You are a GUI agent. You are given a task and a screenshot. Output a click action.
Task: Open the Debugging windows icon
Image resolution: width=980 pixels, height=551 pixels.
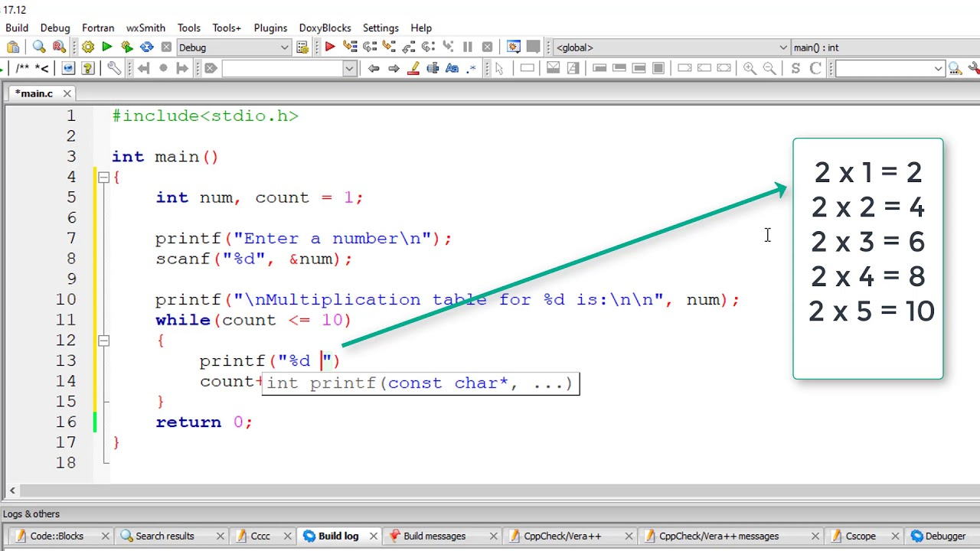pyautogui.click(x=514, y=47)
